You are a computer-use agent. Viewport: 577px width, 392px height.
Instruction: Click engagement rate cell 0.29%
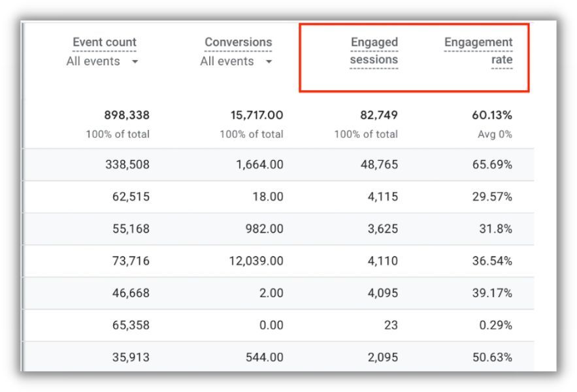tap(496, 325)
